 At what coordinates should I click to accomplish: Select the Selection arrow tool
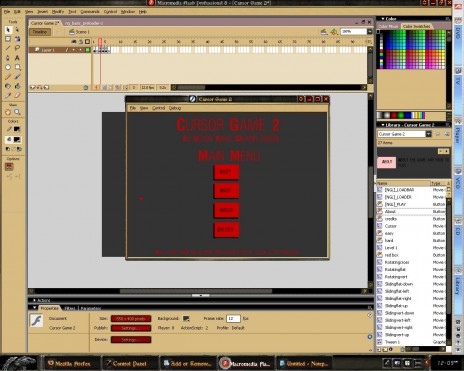8,30
